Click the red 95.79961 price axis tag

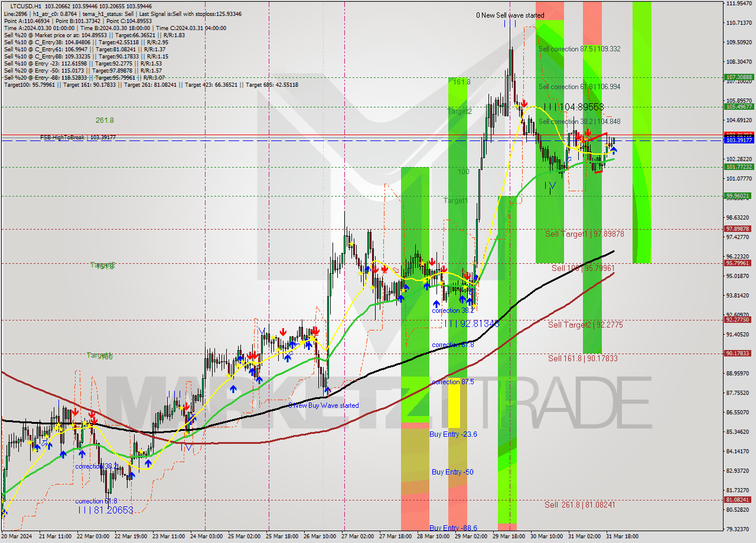738,263
